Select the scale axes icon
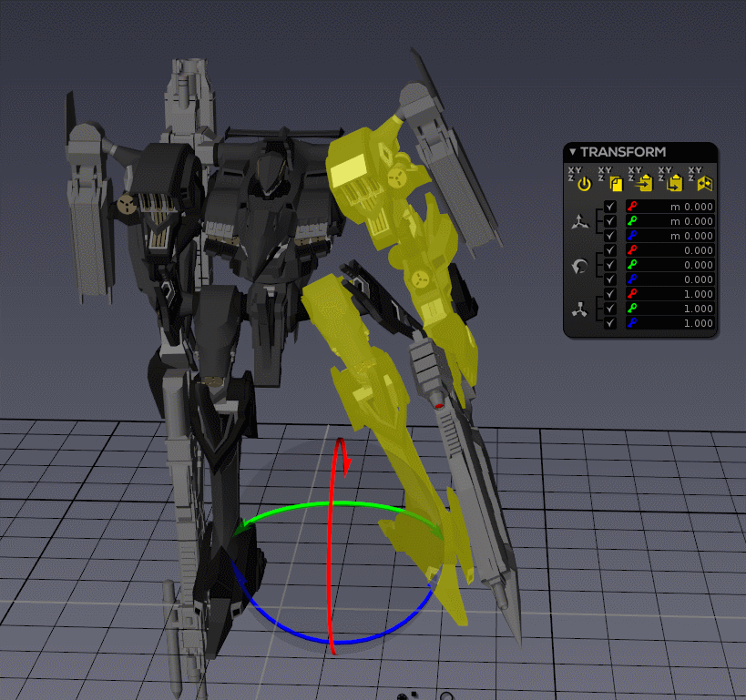746x700 pixels. 579,309
